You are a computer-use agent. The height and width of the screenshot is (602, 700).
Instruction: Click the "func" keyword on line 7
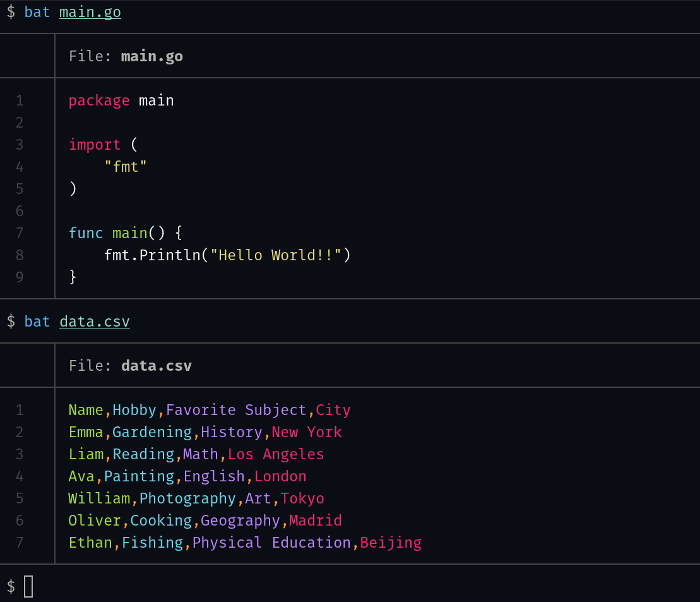(86, 233)
